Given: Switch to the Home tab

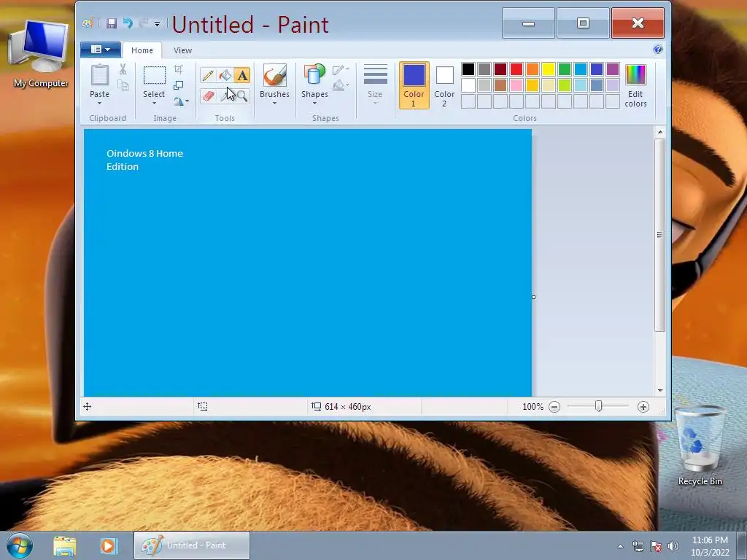Looking at the screenshot, I should pyautogui.click(x=142, y=50).
